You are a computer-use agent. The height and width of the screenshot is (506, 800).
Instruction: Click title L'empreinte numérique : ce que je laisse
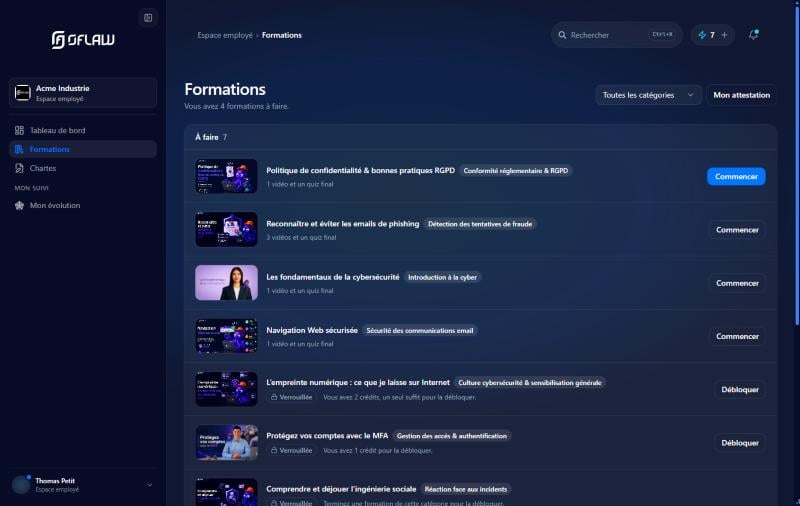tap(358, 383)
